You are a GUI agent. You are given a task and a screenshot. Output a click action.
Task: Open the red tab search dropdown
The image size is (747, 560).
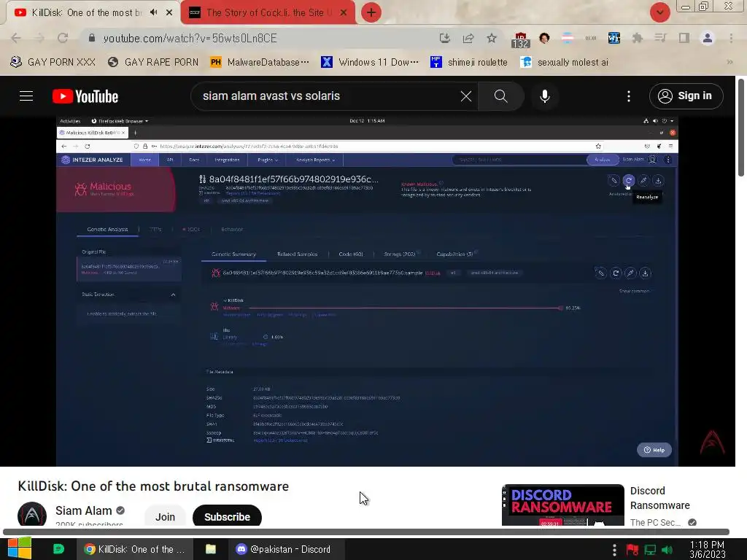coord(659,12)
